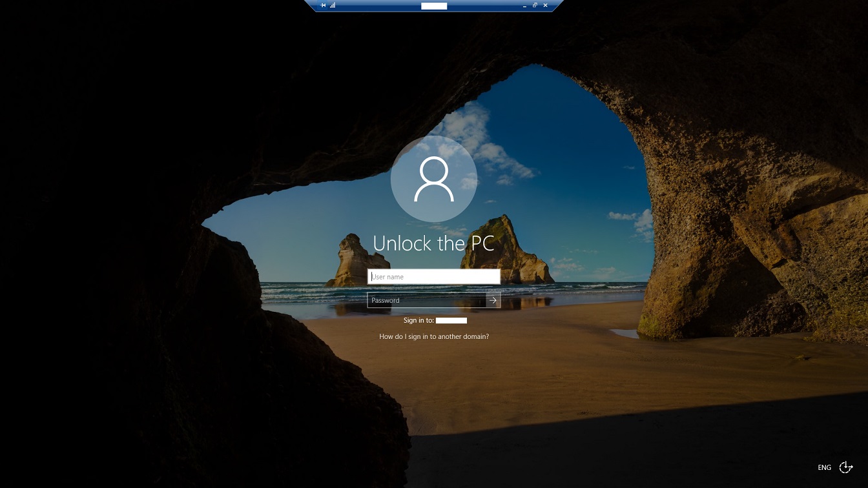Pin the remote desktop connection bar
The image size is (868, 488).
click(324, 5)
